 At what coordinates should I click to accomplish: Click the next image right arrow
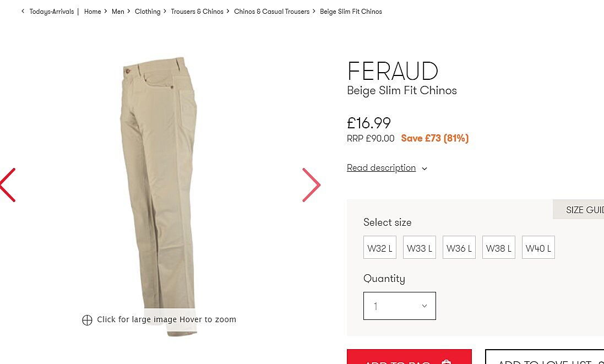pyautogui.click(x=311, y=185)
